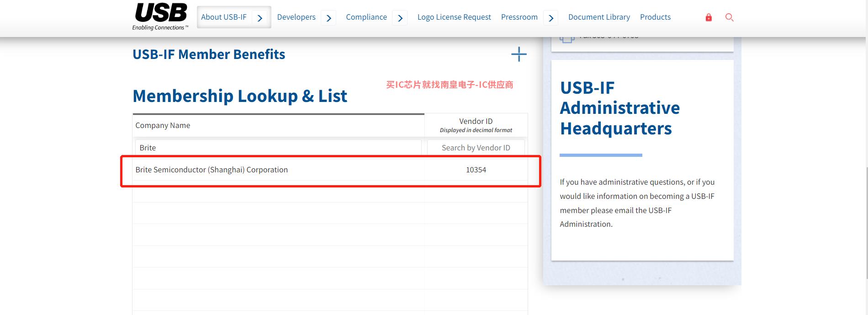The width and height of the screenshot is (868, 315).
Task: Click the Search by Vendor ID field
Action: pos(476,148)
